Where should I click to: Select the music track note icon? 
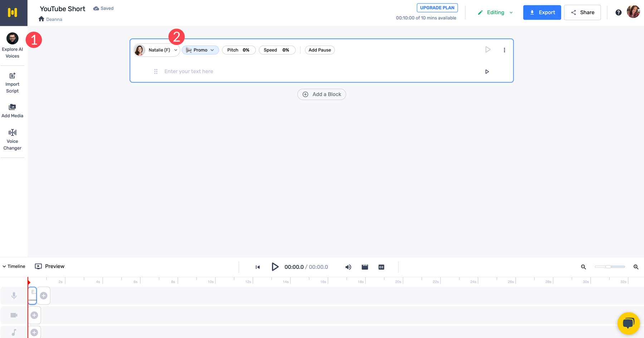coord(14,332)
